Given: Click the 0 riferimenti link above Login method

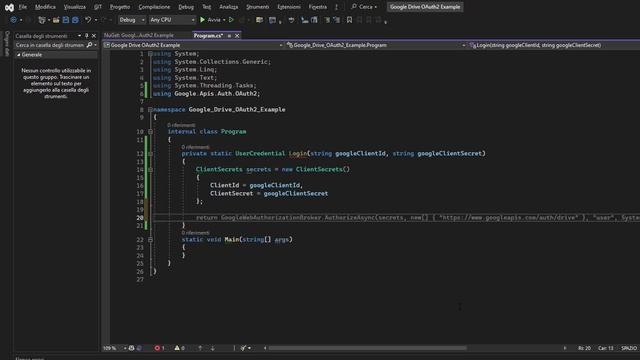Looking at the screenshot, I should 196,147.
